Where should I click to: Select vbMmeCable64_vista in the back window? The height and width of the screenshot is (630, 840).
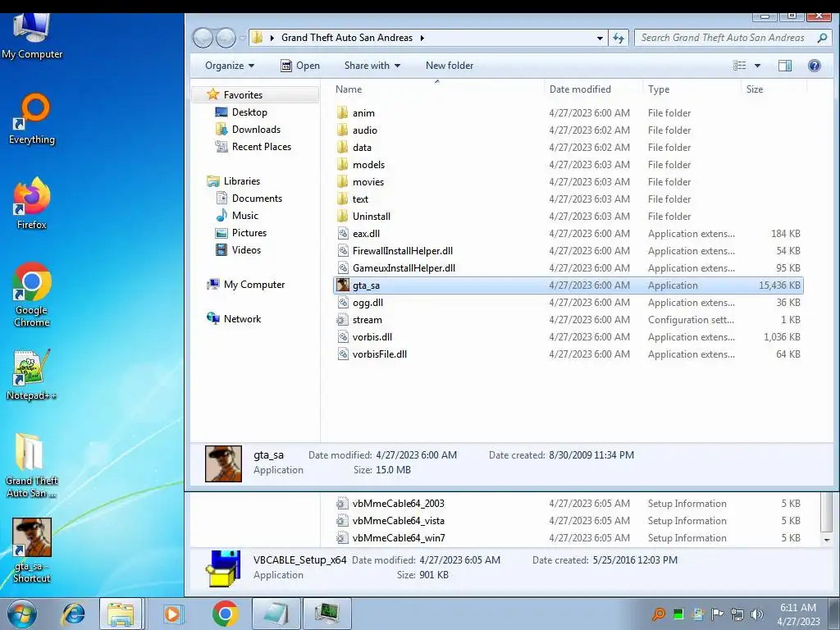point(568,521)
